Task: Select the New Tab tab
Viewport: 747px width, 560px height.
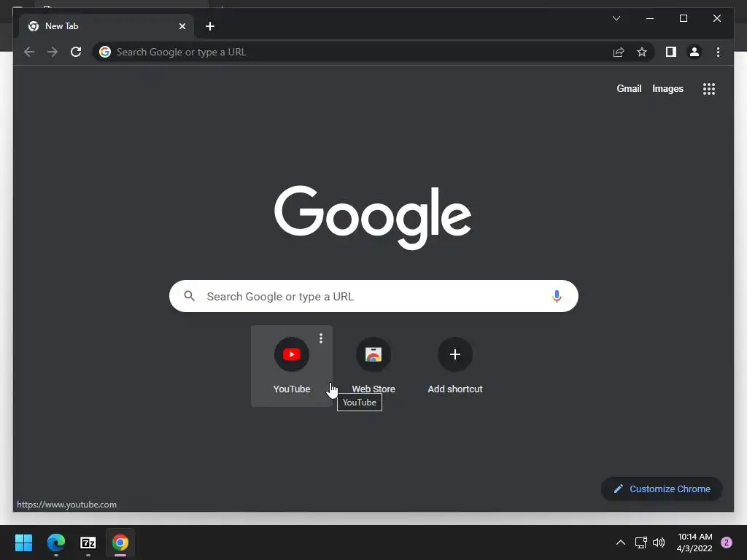Action: [107, 26]
